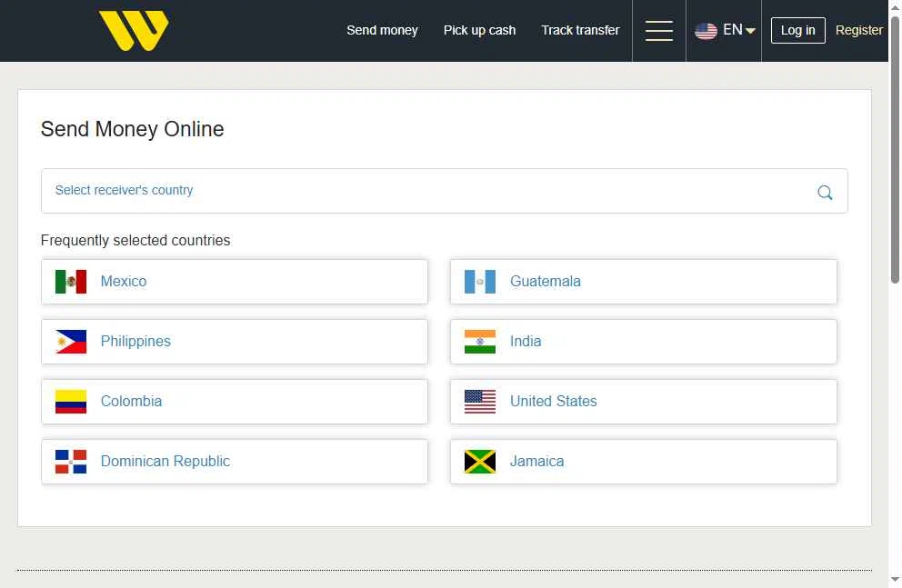Click the Jamaica flag icon
The image size is (902, 588).
coord(480,461)
